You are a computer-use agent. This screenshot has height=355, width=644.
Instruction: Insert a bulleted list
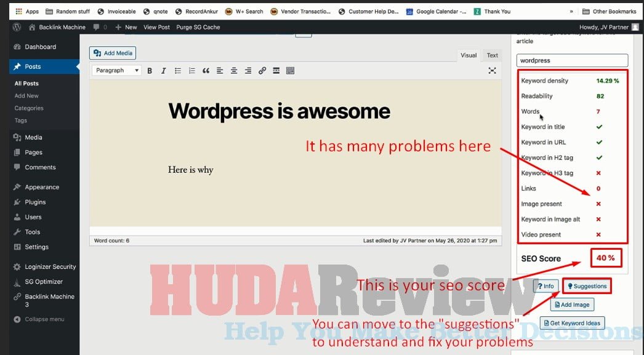178,71
